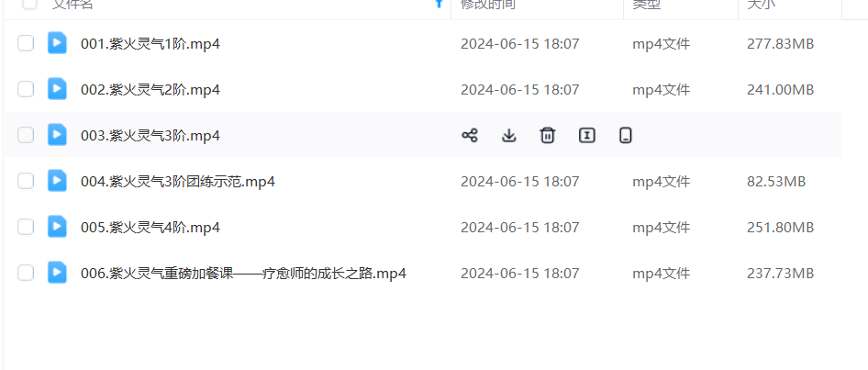Click video icon of 006 重磅加餐课 file
868x370 pixels.
[57, 273]
